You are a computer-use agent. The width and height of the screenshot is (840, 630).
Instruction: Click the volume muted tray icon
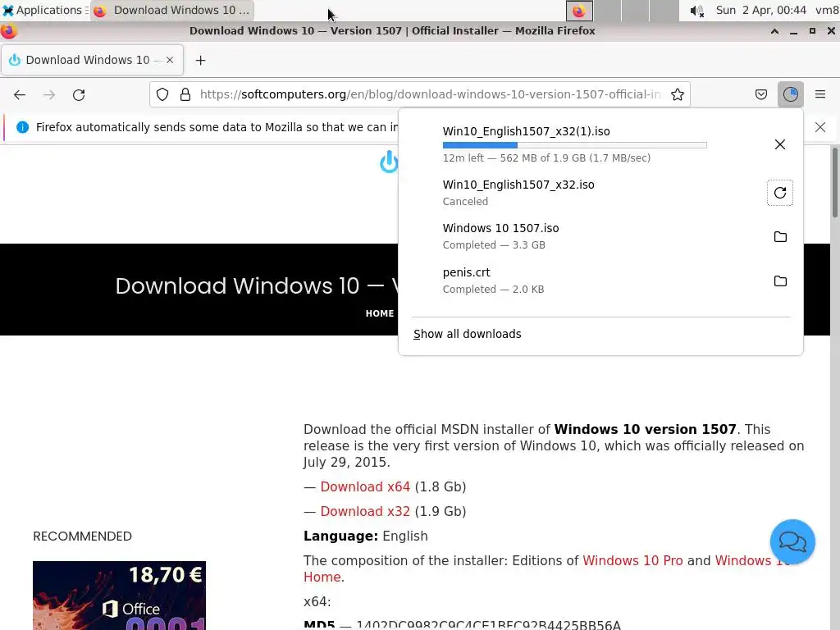pyautogui.click(x=696, y=11)
